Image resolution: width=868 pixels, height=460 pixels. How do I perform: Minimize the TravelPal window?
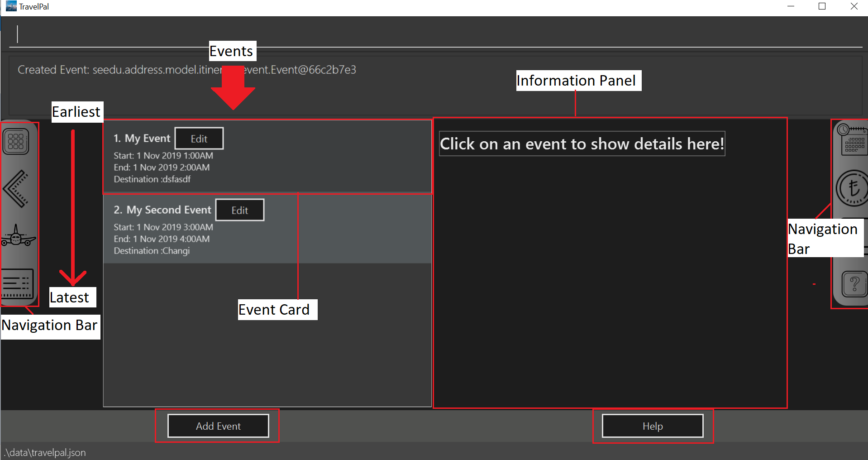[x=791, y=6]
